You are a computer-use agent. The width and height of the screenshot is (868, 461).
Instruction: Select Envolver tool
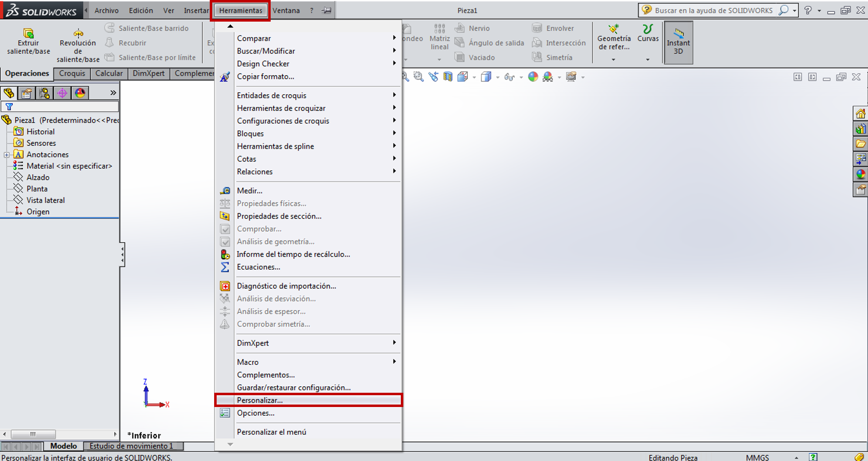[x=553, y=28]
